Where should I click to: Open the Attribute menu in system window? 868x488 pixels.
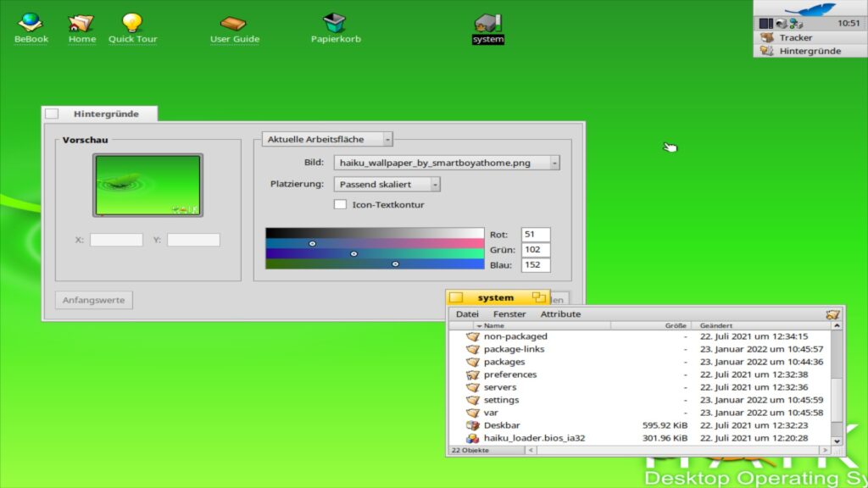pos(560,314)
